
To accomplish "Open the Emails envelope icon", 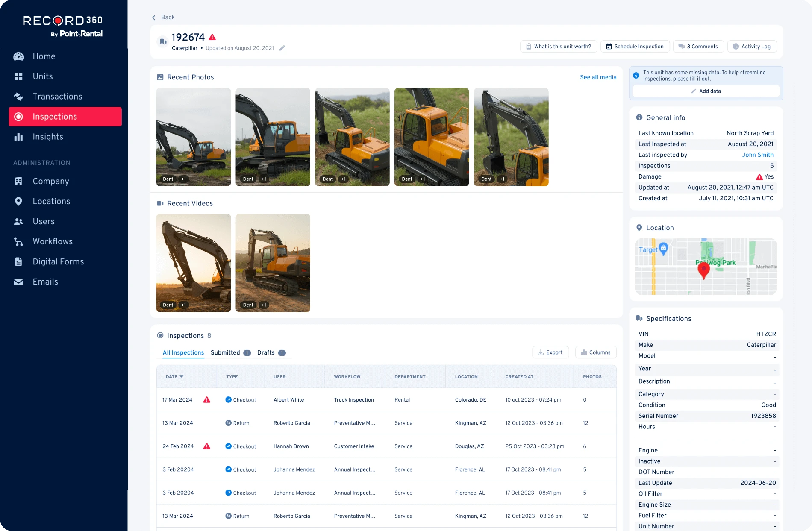I will (18, 282).
